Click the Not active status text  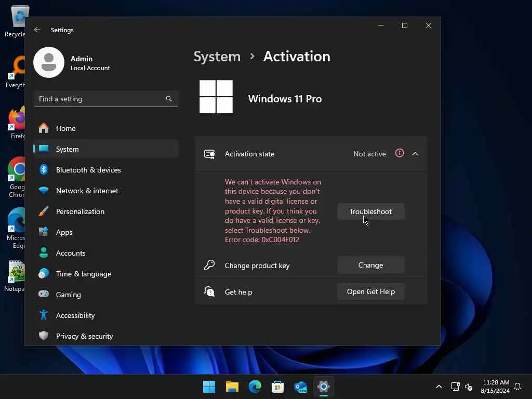click(x=369, y=154)
